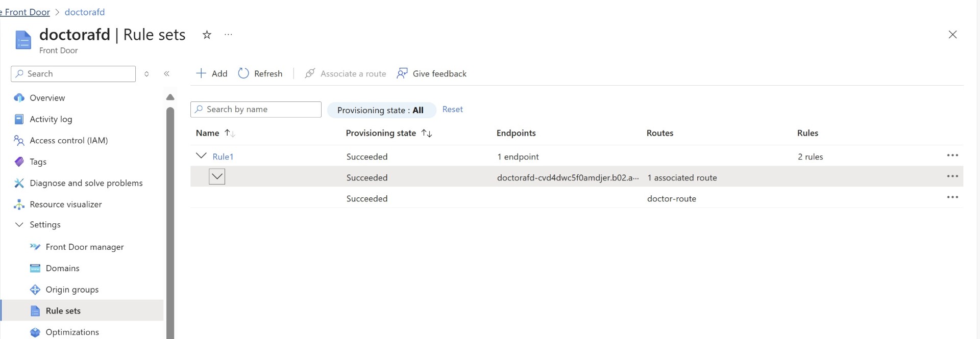Click the Origin groups diamond icon
This screenshot has width=980, height=339.
click(x=35, y=290)
